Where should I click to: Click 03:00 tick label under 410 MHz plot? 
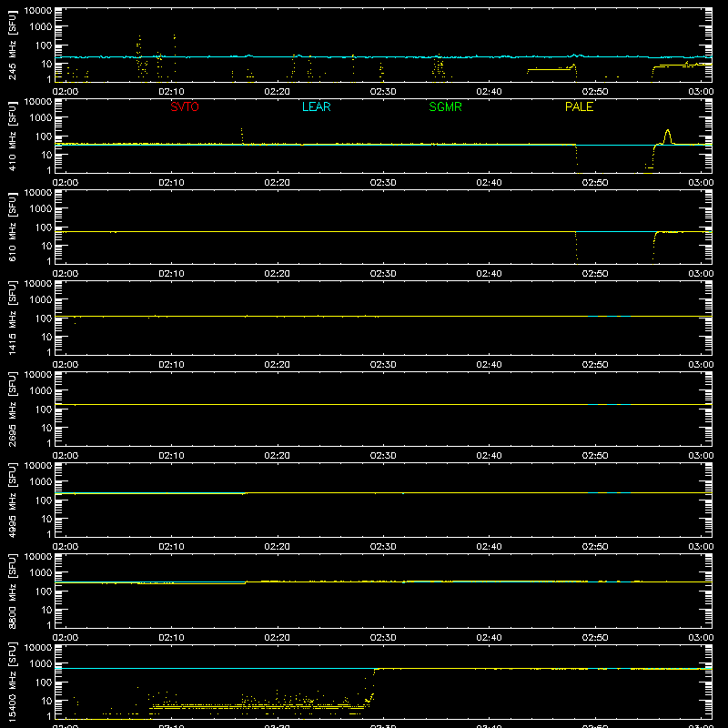point(701,183)
